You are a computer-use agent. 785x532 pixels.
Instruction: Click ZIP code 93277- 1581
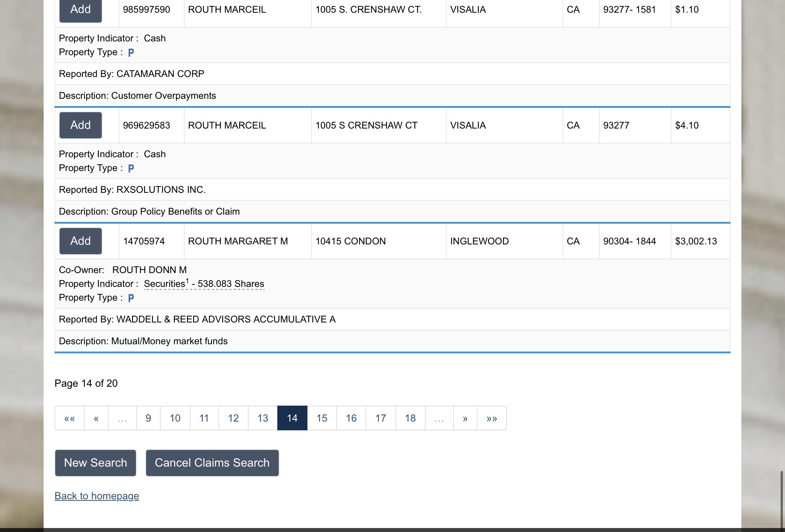click(x=629, y=10)
